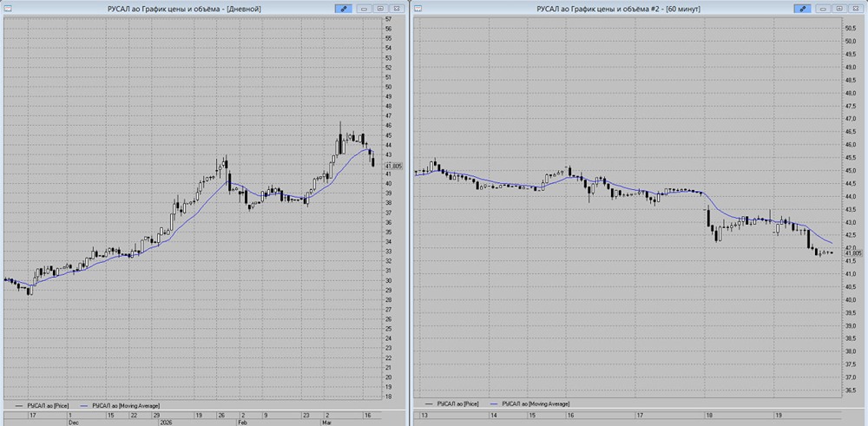
Task: Click date '26' on the daily time axis
Action: click(x=221, y=415)
